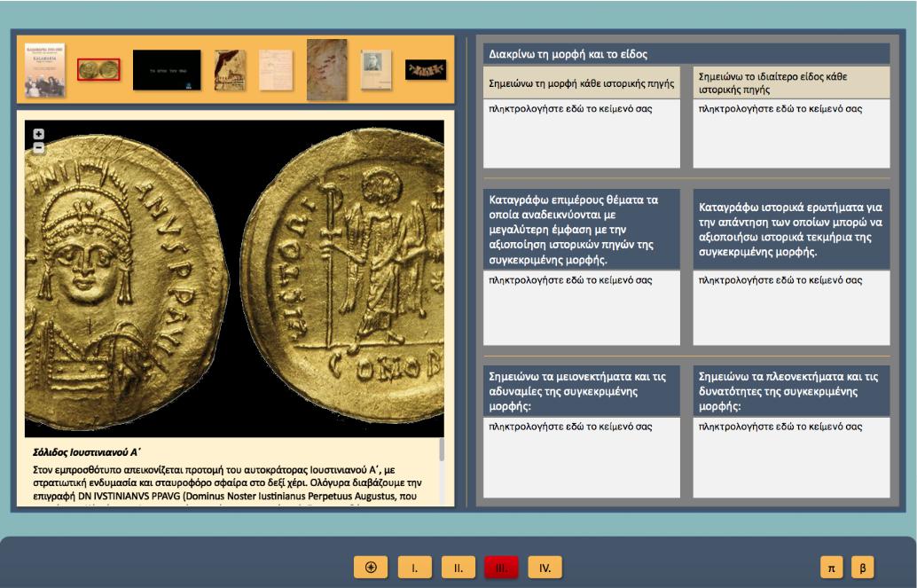Select the highlighted section III. button
Viewport: 917px width, 588px height.
pos(501,568)
